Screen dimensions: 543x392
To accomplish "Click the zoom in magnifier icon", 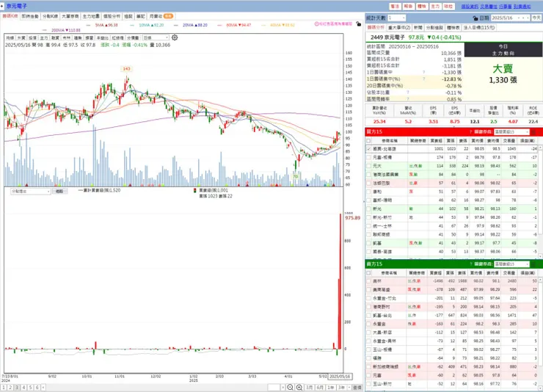I will 299,388.
